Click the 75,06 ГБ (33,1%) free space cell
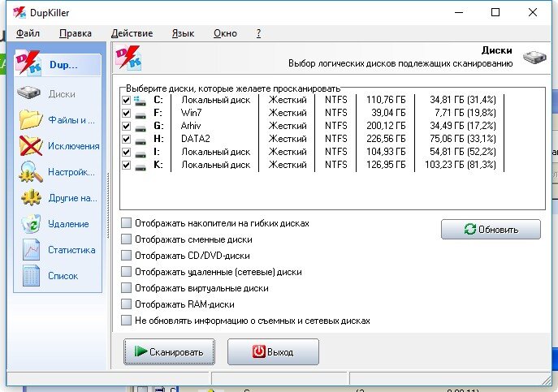Viewport: 558px width, 392px height. tap(462, 139)
